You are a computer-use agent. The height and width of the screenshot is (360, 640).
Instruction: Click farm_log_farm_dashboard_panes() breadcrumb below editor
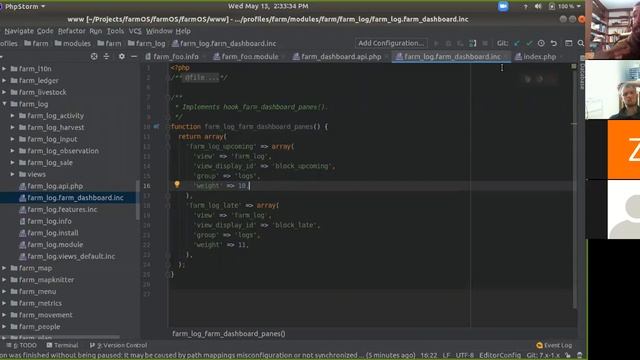[x=229, y=333]
